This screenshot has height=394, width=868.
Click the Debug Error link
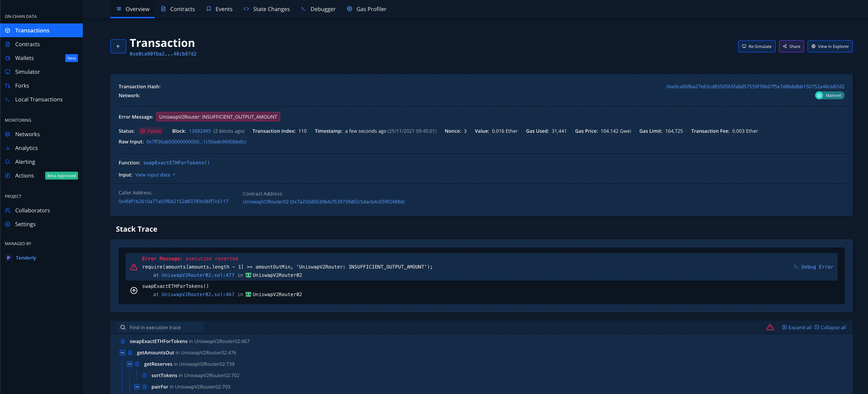[813, 267]
